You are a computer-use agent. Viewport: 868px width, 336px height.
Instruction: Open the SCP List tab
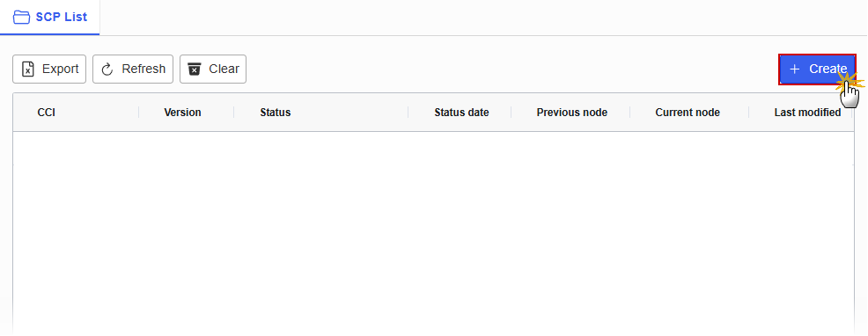(x=50, y=18)
